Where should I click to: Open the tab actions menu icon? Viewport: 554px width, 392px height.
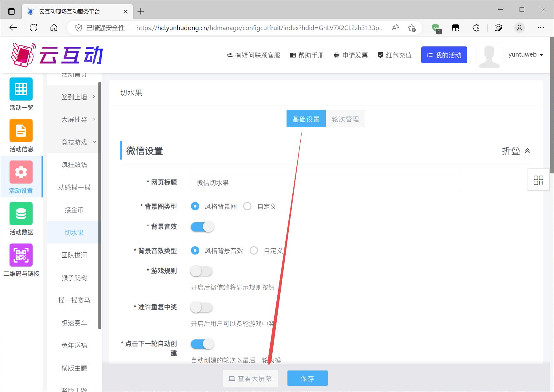pyautogui.click(x=11, y=12)
